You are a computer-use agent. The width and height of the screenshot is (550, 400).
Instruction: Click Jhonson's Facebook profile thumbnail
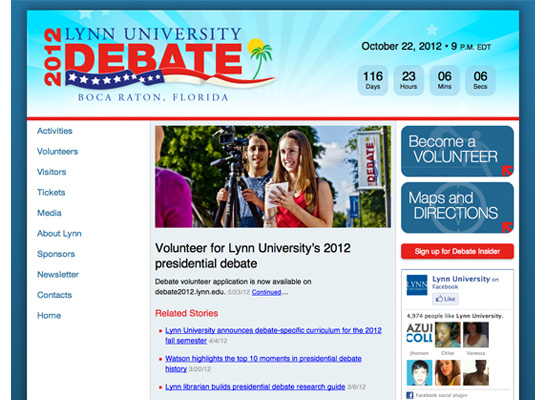click(x=419, y=335)
